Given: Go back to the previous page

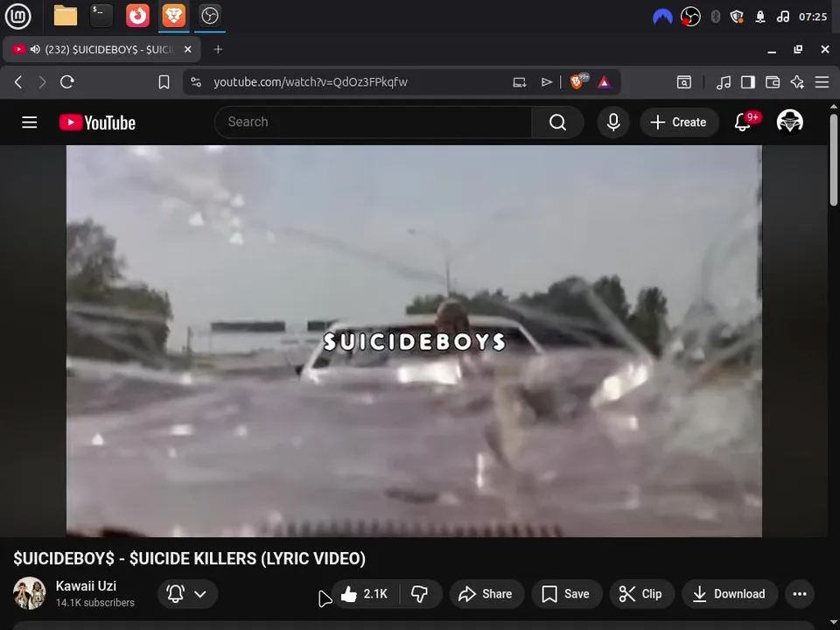Looking at the screenshot, I should click(18, 82).
